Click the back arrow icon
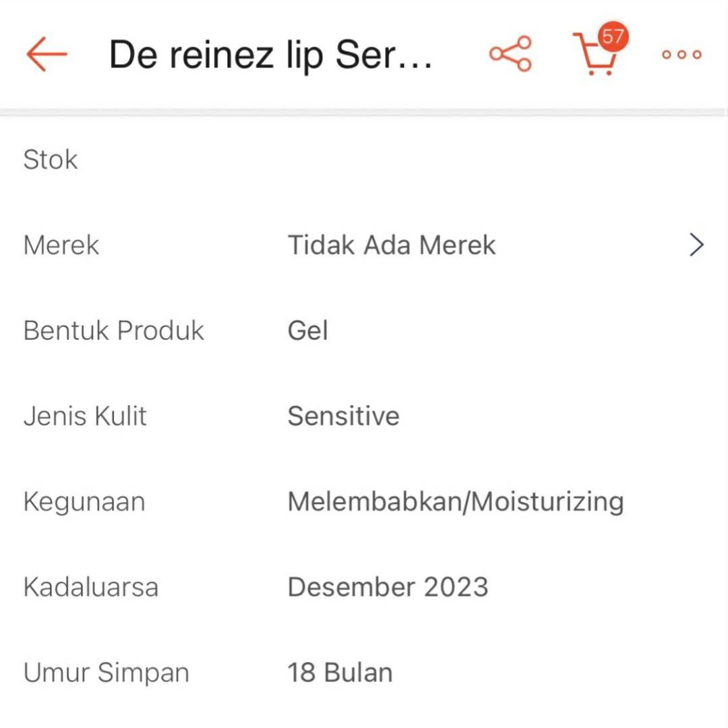 45,54
